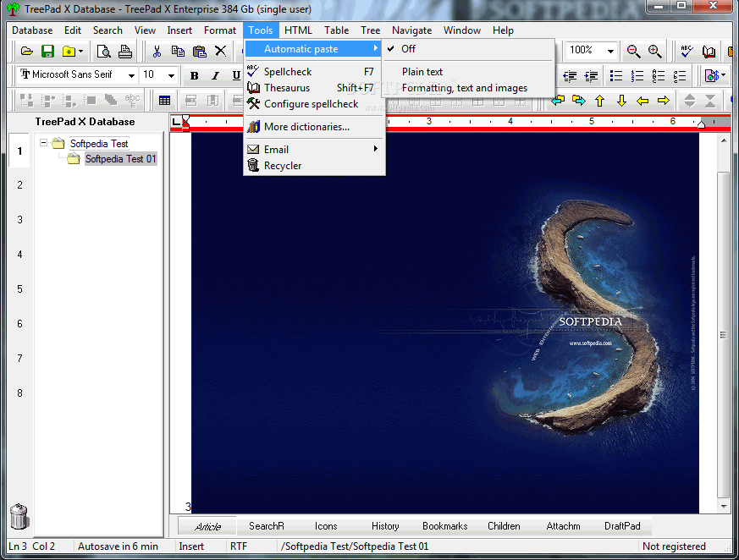
Task: Open the HTML menu
Action: tap(298, 30)
